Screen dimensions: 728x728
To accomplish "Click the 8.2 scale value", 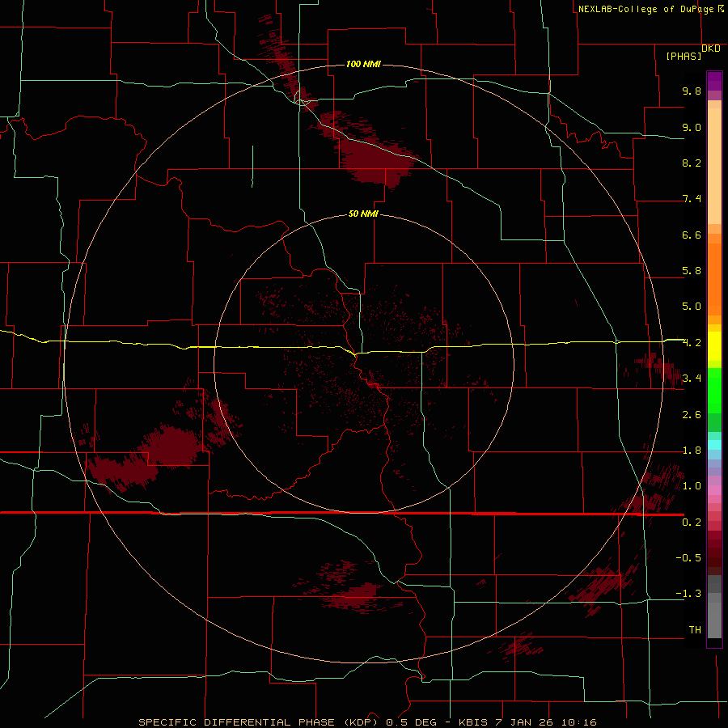I will [x=692, y=163].
